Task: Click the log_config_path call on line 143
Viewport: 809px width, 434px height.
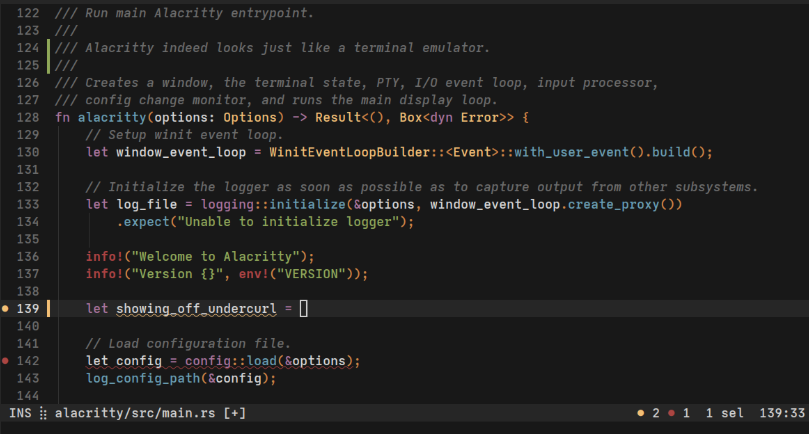Action: click(x=143, y=378)
